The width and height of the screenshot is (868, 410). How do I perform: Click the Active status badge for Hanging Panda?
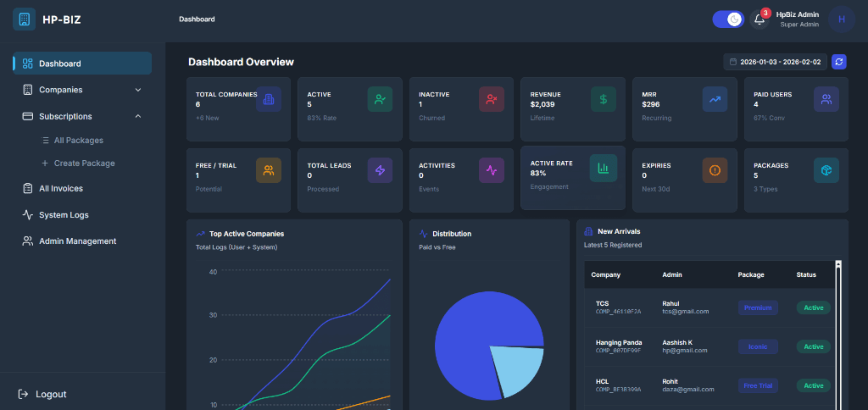point(813,346)
